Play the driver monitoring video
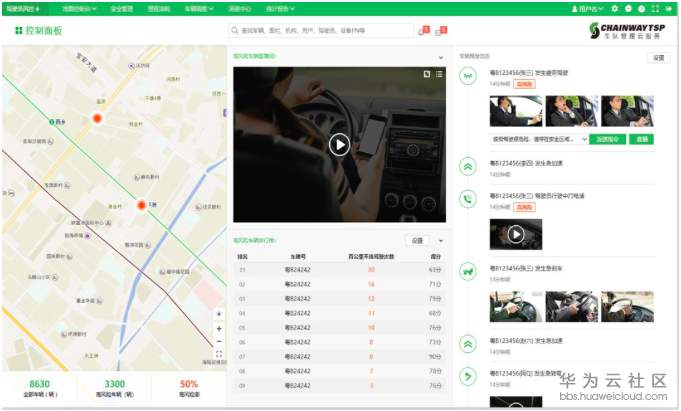 [339, 145]
